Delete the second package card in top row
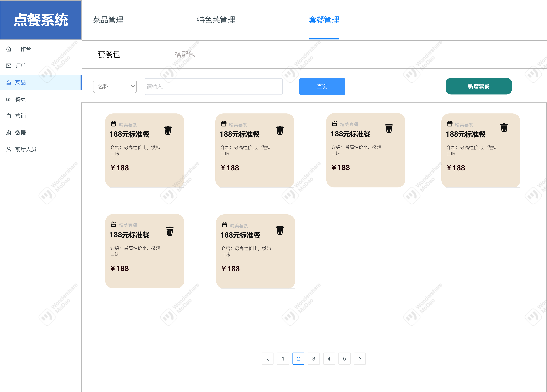This screenshot has width=547, height=392. coord(280,131)
